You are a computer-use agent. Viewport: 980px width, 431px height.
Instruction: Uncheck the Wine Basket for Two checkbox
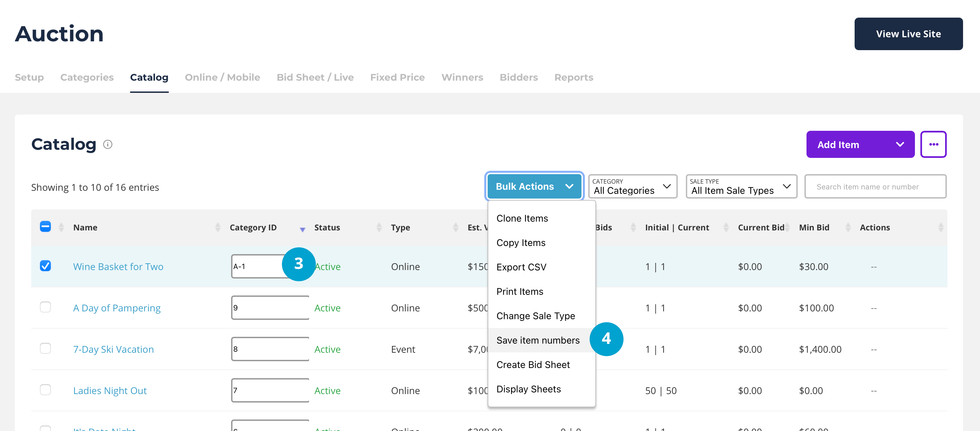45,266
